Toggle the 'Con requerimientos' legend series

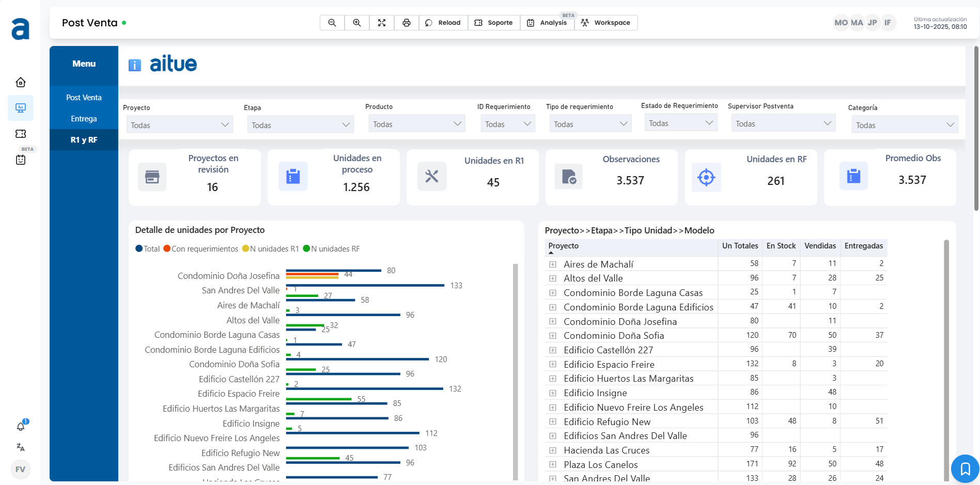click(x=200, y=249)
